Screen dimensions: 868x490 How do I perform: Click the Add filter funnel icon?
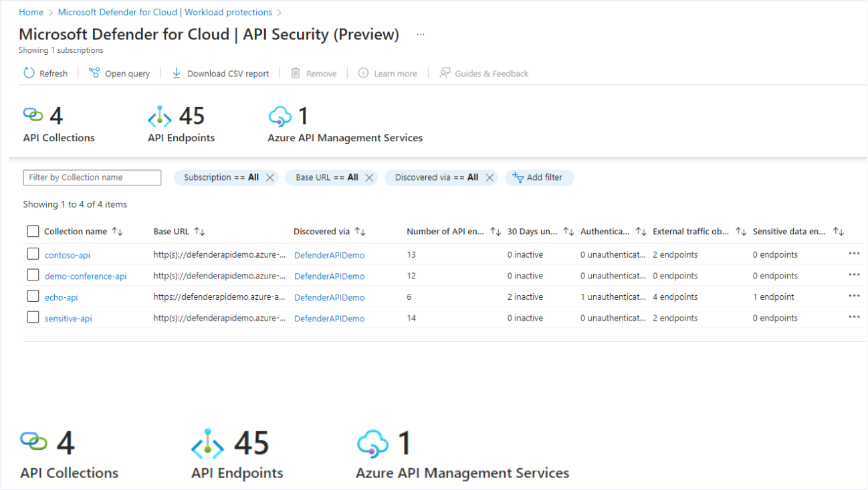click(x=518, y=177)
